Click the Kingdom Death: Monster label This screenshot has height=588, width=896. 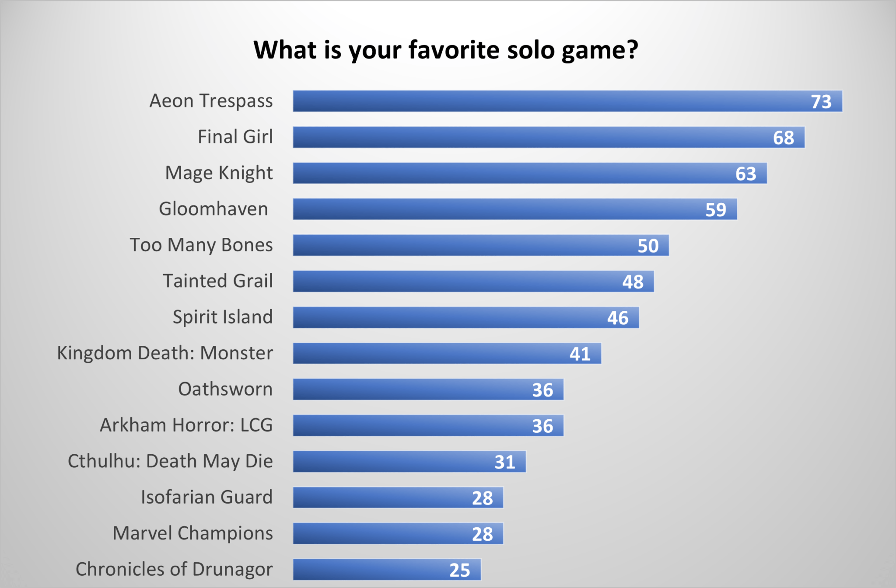pyautogui.click(x=165, y=353)
